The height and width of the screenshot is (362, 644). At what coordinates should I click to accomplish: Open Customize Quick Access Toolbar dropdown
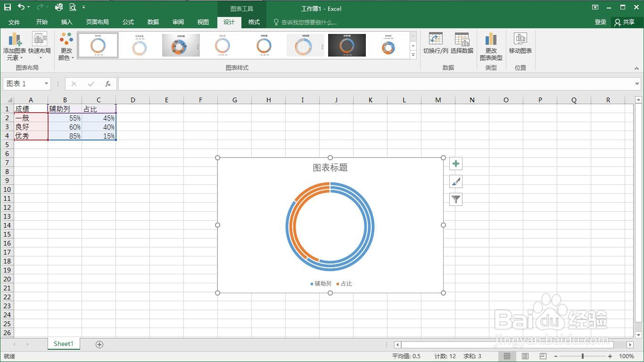pyautogui.click(x=83, y=7)
